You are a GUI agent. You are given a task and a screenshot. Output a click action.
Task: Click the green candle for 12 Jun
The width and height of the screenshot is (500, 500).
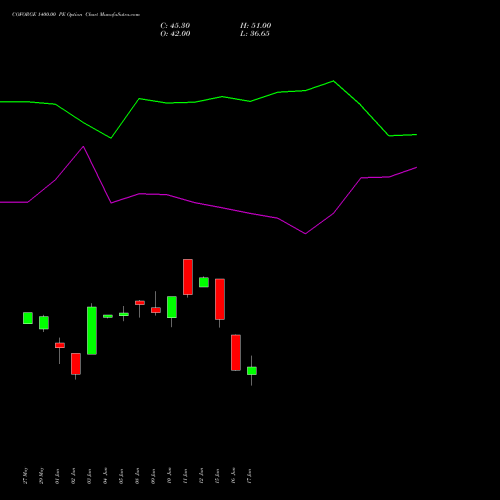point(204,282)
